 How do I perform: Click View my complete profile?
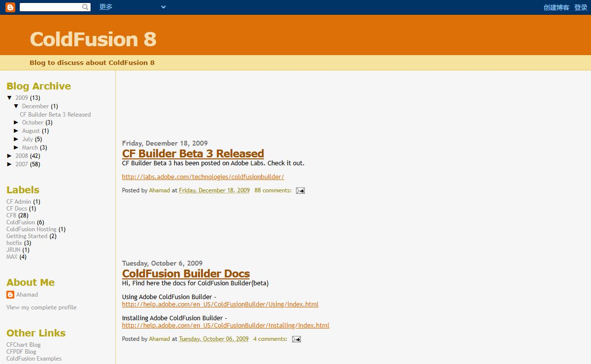coord(41,307)
